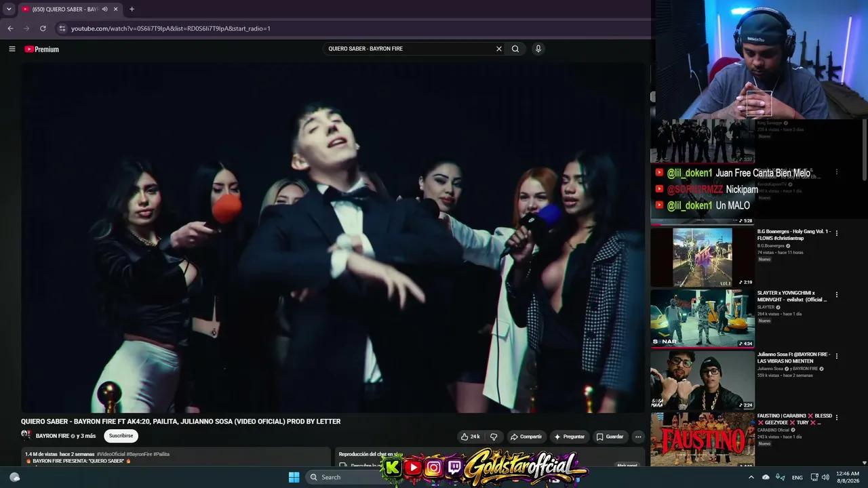
Task: Reload the YouTube page
Action: pyautogui.click(x=43, y=28)
